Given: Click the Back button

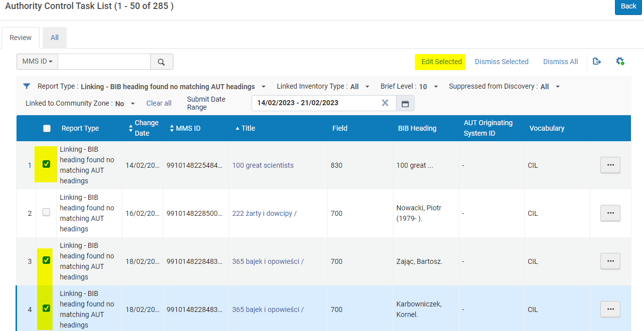Looking at the screenshot, I should [628, 7].
